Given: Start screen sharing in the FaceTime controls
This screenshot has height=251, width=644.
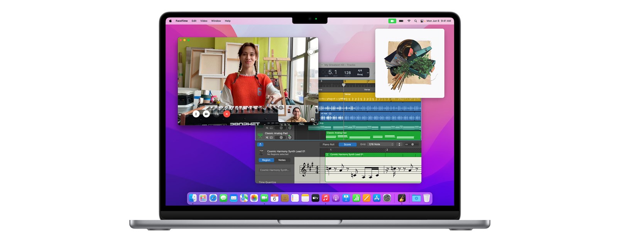Looking at the screenshot, I should (x=216, y=114).
